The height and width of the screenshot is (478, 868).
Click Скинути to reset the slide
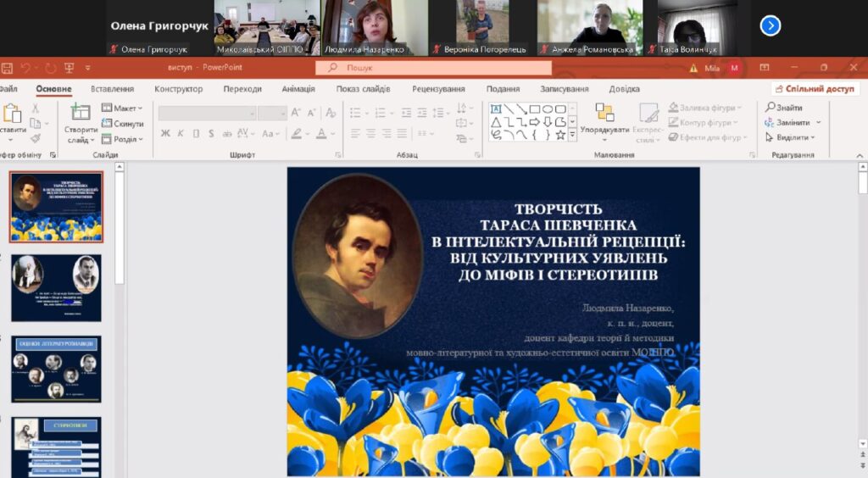click(122, 124)
